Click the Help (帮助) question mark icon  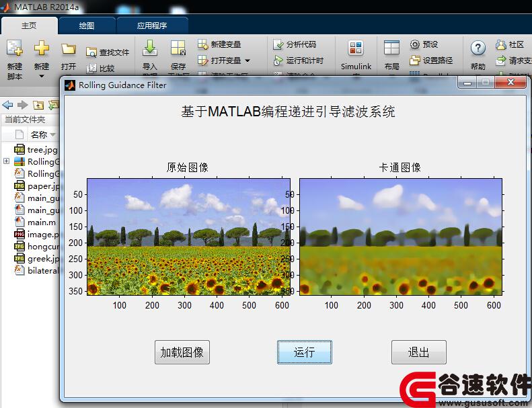click(x=478, y=48)
